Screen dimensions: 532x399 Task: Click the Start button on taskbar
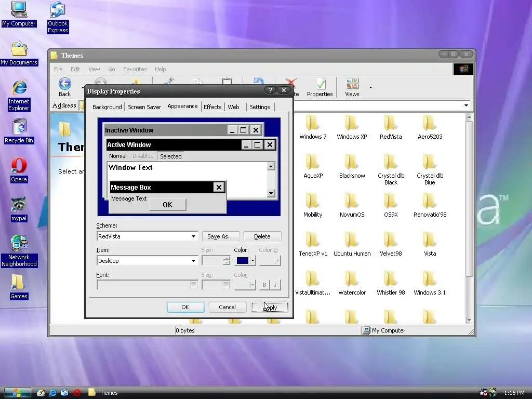[17, 393]
